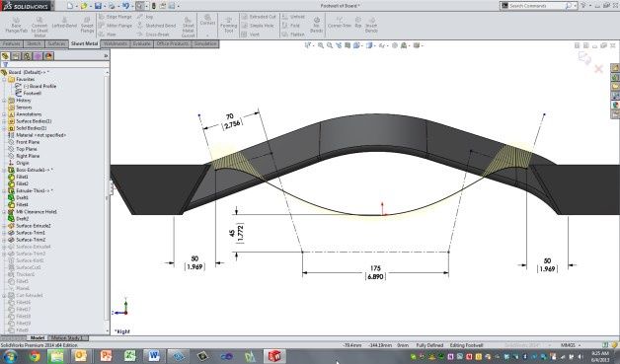
Task: Click the Fold tool
Action: pos(291,26)
